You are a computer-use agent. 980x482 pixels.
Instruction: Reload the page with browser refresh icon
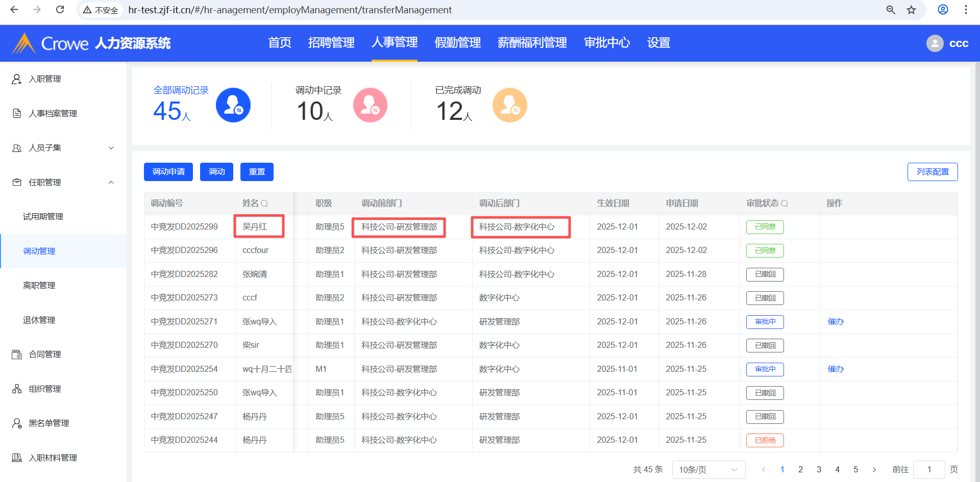[60, 10]
